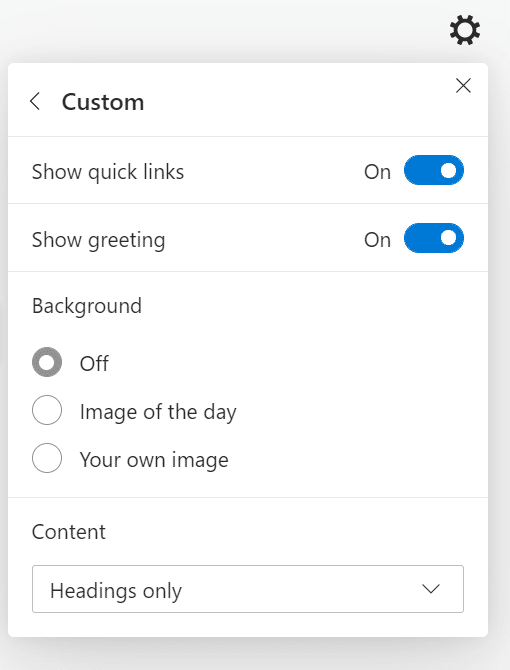Click the Show quick links label
Screen dimensions: 510x670
coord(108,172)
